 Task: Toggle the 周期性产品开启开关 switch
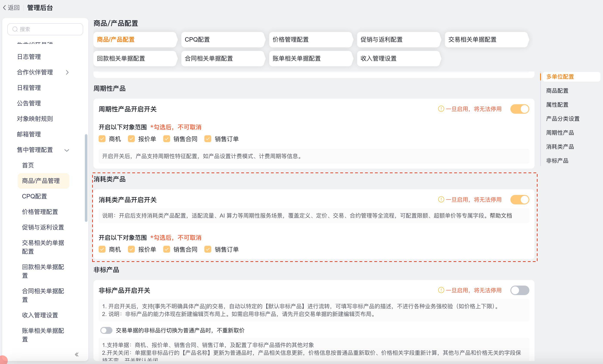point(519,109)
